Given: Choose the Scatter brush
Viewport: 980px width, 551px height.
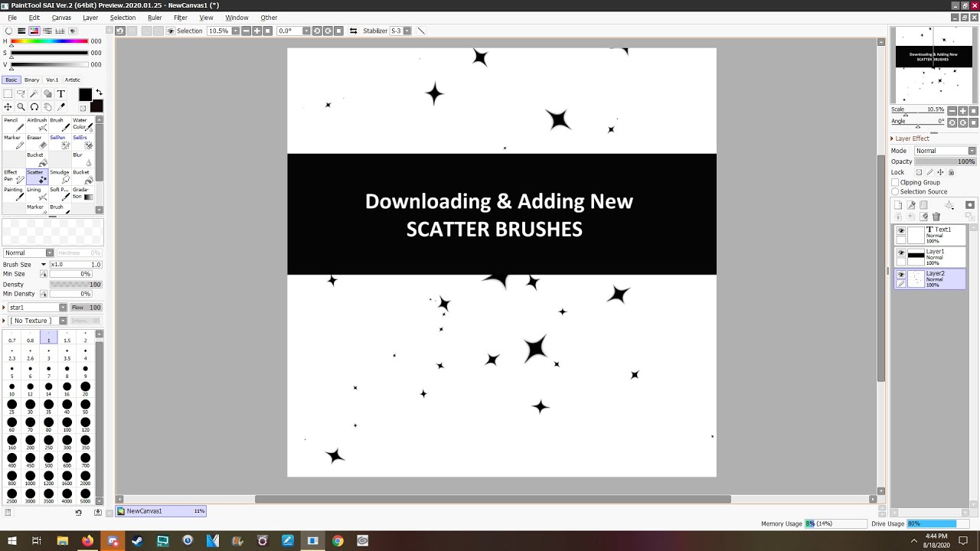Looking at the screenshot, I should [x=37, y=177].
